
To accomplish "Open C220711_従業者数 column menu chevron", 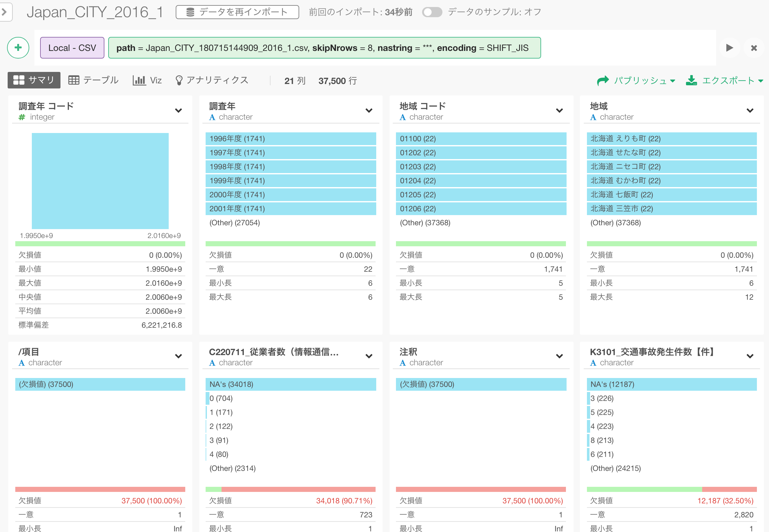I will click(369, 356).
